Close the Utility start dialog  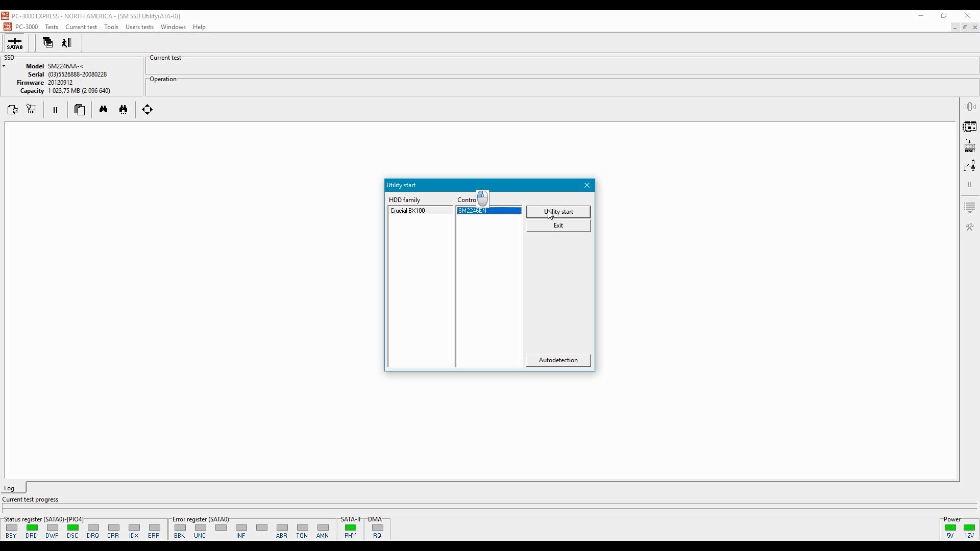[587, 185]
